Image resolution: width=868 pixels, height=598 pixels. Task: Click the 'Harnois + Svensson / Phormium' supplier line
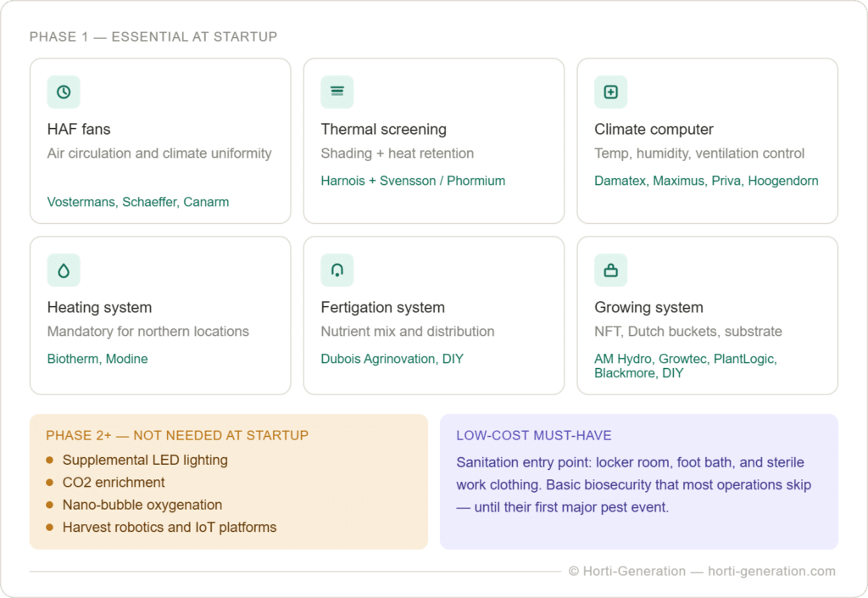[413, 181]
